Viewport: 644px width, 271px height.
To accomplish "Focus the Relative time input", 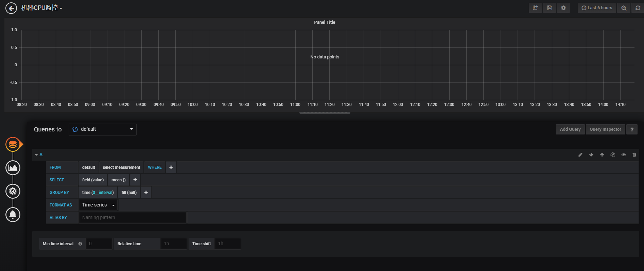I will click(174, 244).
